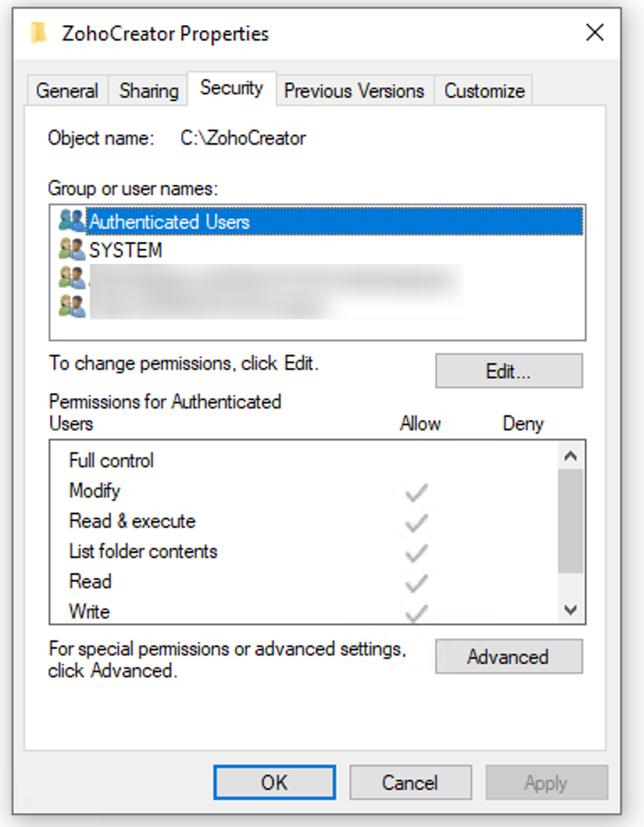Switch to the General tab

pyautogui.click(x=67, y=91)
